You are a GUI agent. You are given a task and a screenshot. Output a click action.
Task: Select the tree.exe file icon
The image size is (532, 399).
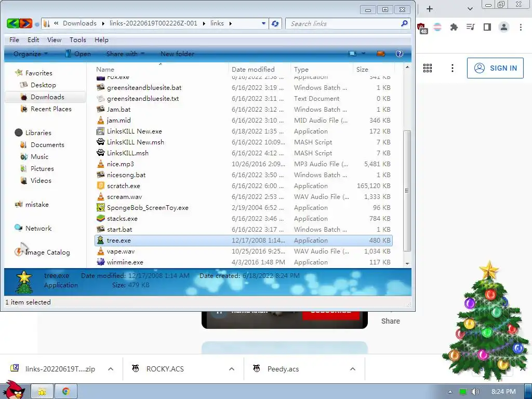click(100, 240)
